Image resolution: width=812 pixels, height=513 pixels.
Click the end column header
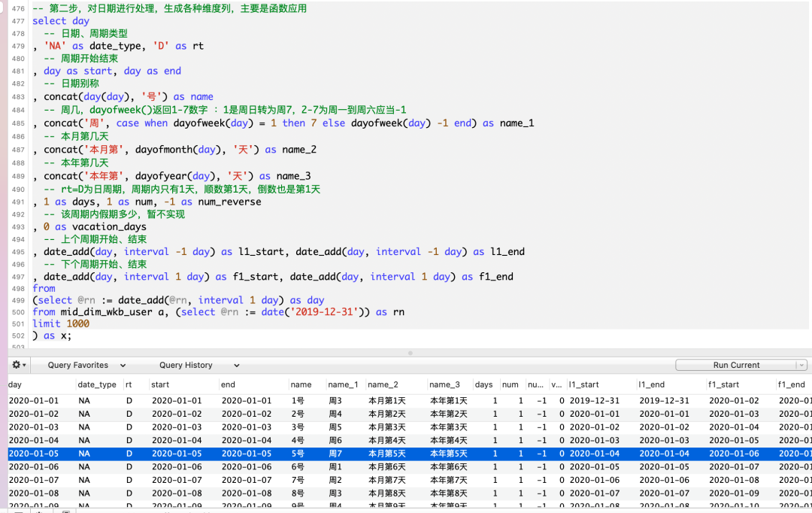[x=228, y=384]
